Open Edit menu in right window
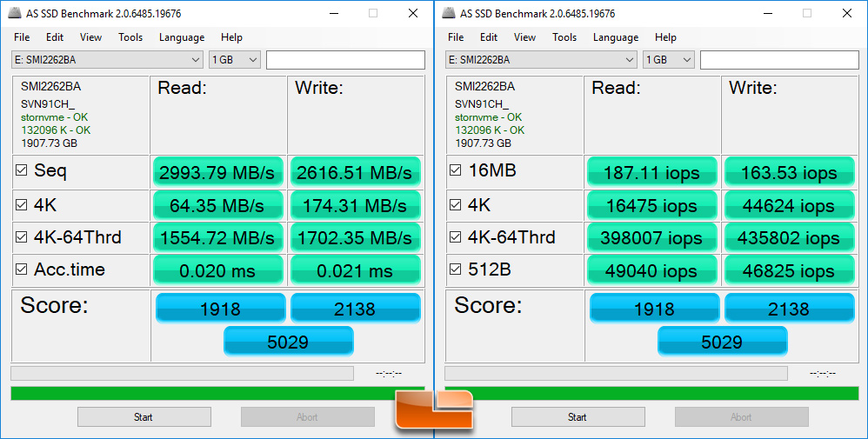 click(x=489, y=37)
